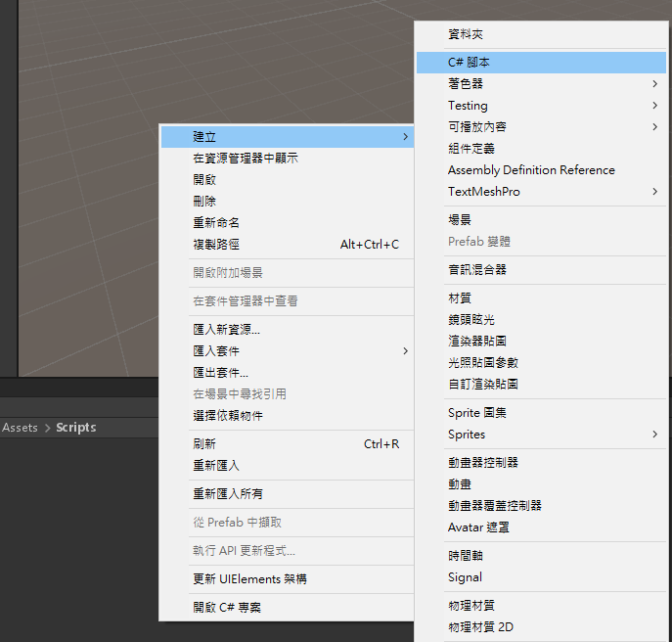Image resolution: width=672 pixels, height=642 pixels.
Task: Create a new 資料夾
Action: point(466,34)
